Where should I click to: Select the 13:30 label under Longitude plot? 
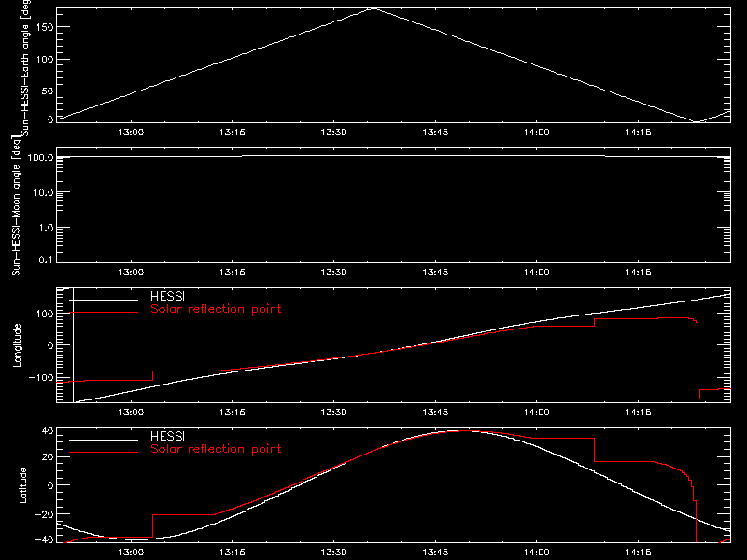pos(333,413)
